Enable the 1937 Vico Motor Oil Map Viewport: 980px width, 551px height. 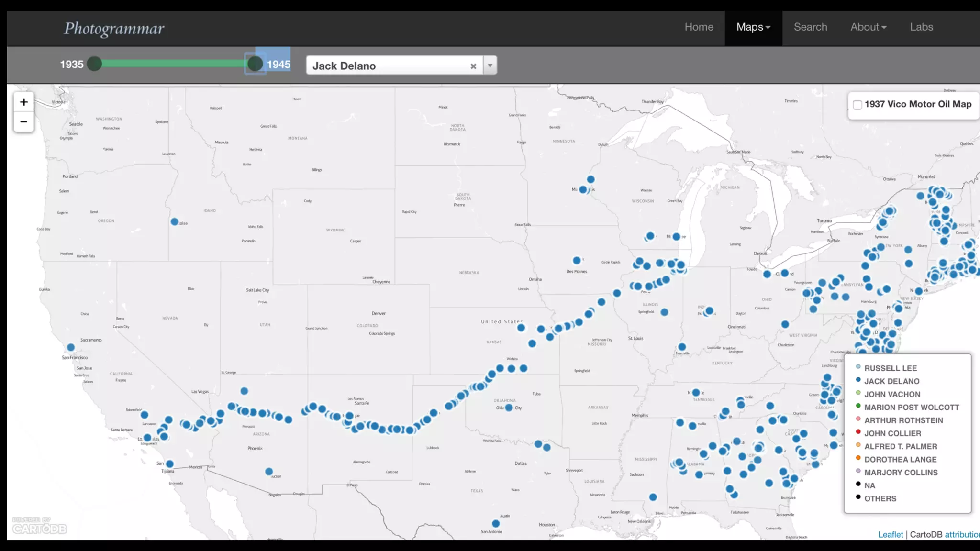pos(857,105)
